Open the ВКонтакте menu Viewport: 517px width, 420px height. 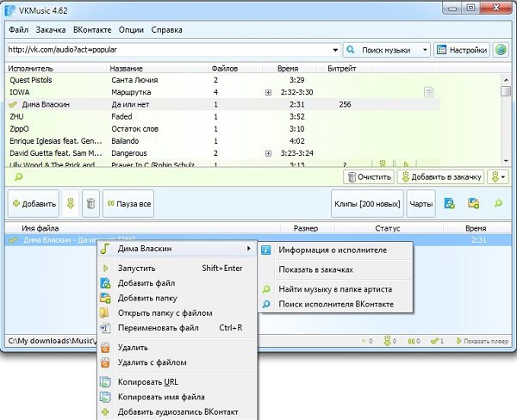(92, 29)
